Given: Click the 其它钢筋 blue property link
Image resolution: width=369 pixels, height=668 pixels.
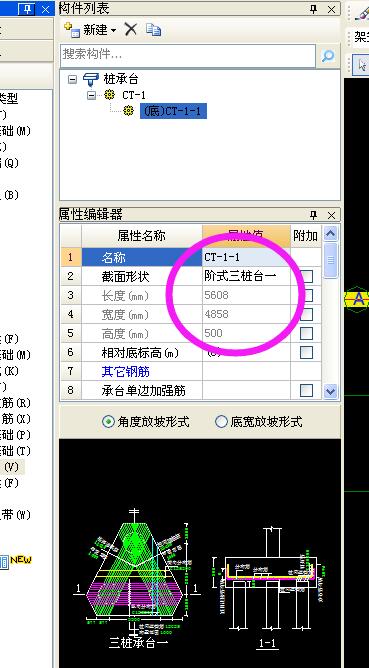Looking at the screenshot, I should pos(125,372).
